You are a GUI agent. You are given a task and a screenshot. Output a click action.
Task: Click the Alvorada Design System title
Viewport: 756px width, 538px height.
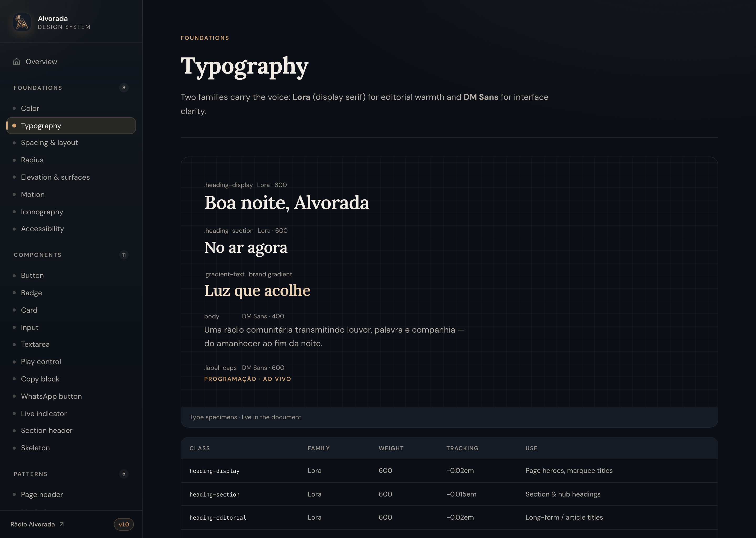click(64, 22)
